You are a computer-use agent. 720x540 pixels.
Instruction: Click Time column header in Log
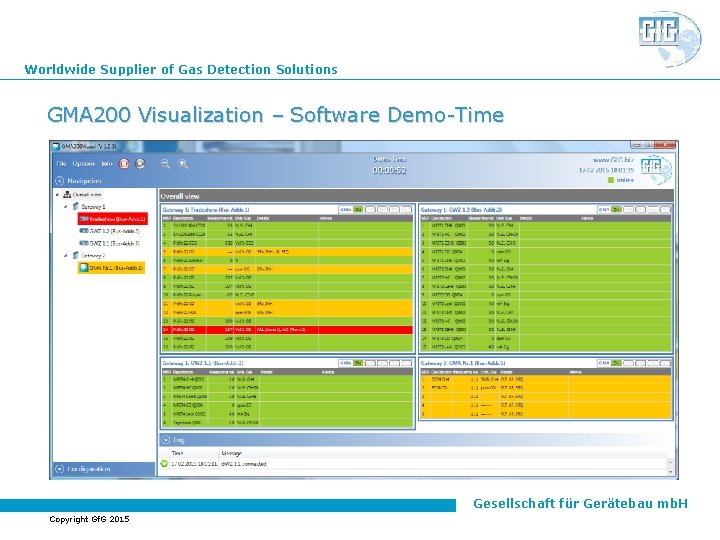tap(177, 453)
